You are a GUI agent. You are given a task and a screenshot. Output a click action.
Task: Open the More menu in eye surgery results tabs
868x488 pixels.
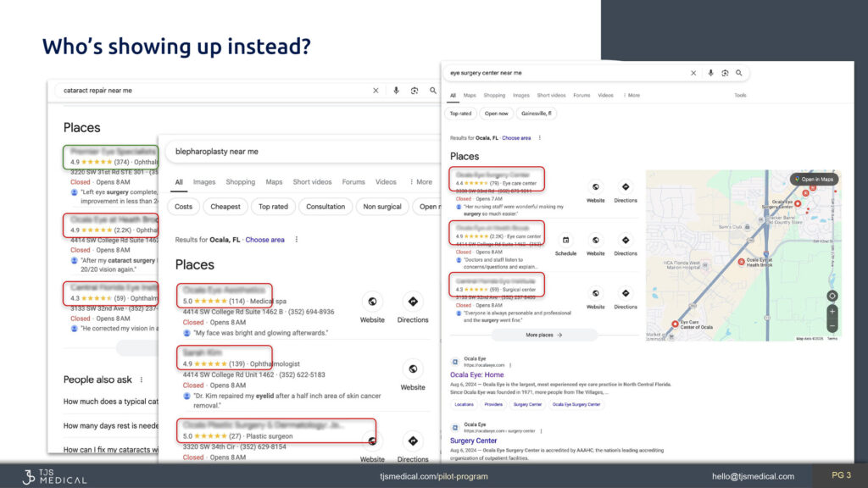[632, 95]
